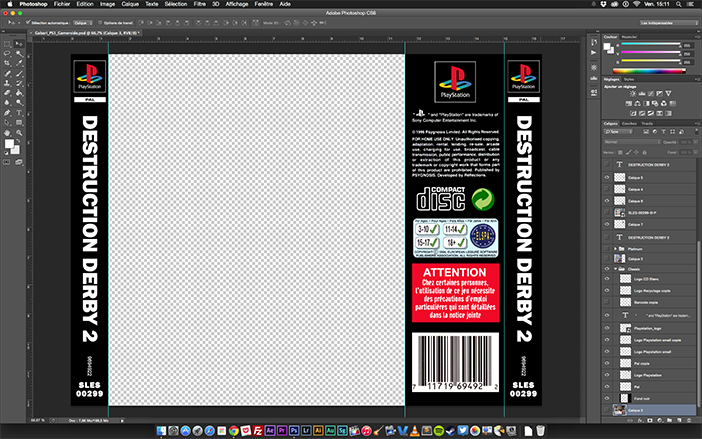The width and height of the screenshot is (702, 439).
Task: Select the Eraser tool
Action: tap(7, 93)
